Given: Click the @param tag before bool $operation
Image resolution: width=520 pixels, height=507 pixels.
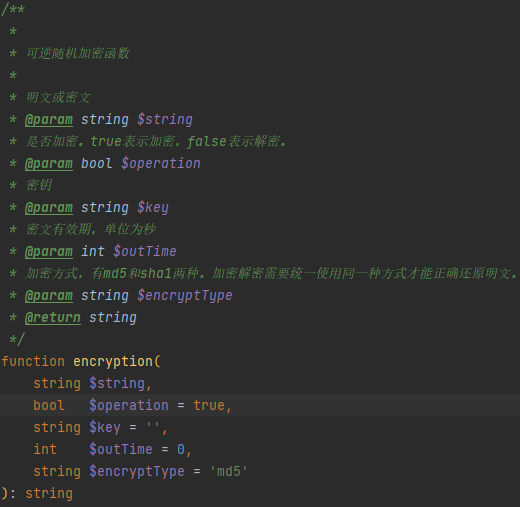Looking at the screenshot, I should tap(49, 164).
